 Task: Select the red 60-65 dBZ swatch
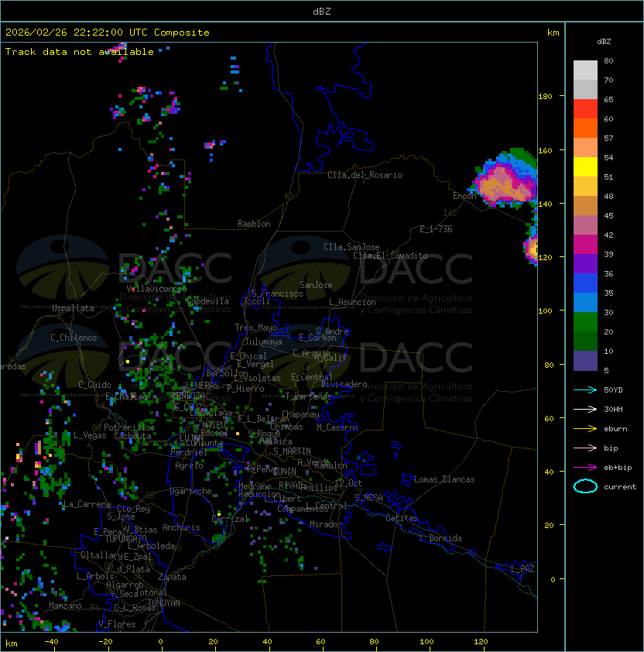pos(585,109)
